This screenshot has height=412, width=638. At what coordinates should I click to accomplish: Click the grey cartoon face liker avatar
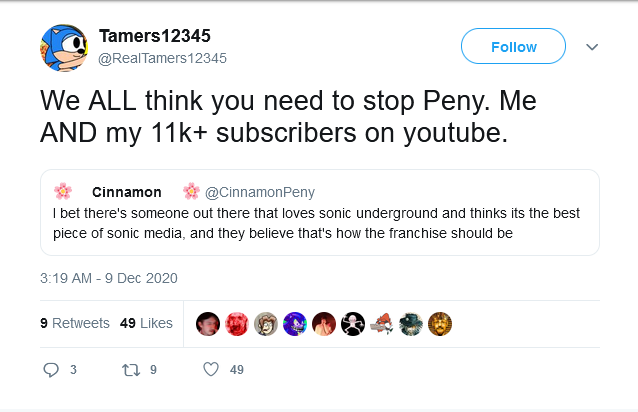coord(266,323)
